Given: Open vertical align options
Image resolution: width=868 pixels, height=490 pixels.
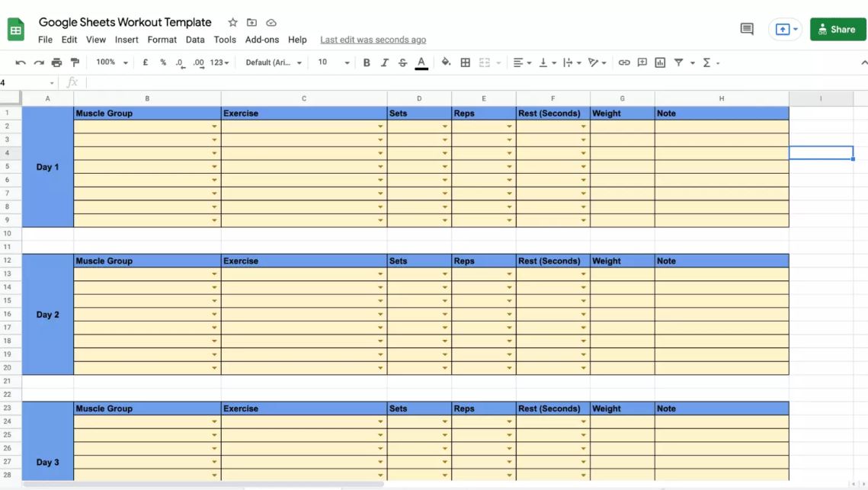Looking at the screenshot, I should point(547,62).
